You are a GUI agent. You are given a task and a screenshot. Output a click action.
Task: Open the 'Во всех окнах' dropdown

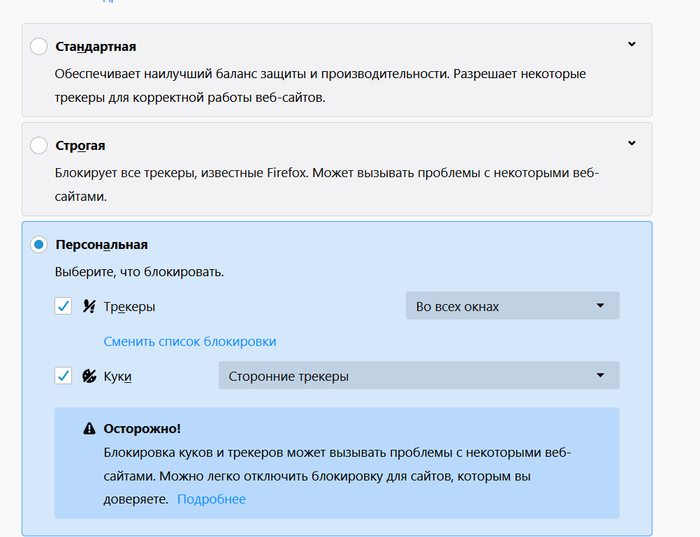coord(512,306)
